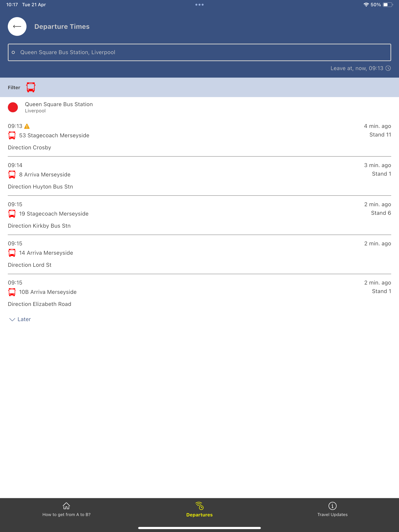Click the warning triangle beside 09:13
The height and width of the screenshot is (532, 399).
point(27,126)
